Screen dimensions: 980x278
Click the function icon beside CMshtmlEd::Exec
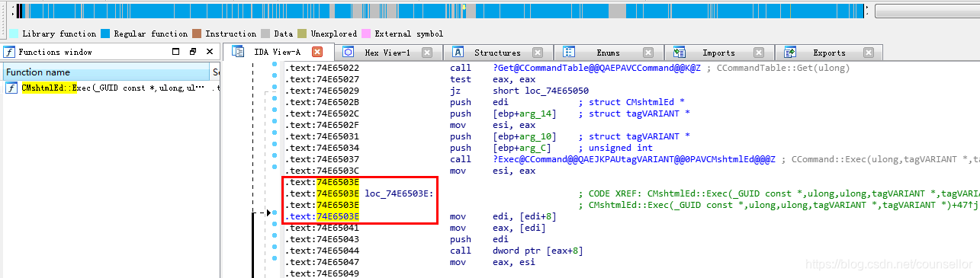pos(11,88)
